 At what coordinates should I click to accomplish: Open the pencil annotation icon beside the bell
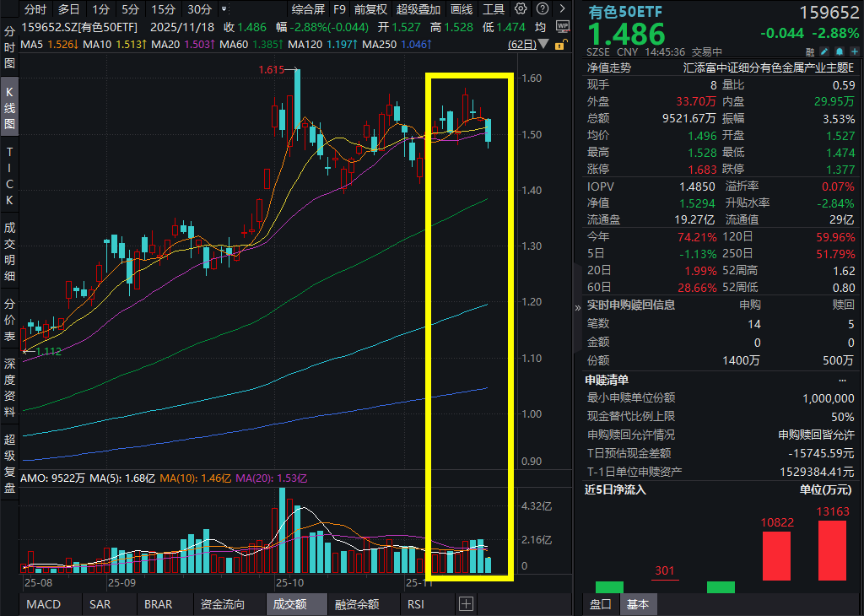(x=823, y=51)
